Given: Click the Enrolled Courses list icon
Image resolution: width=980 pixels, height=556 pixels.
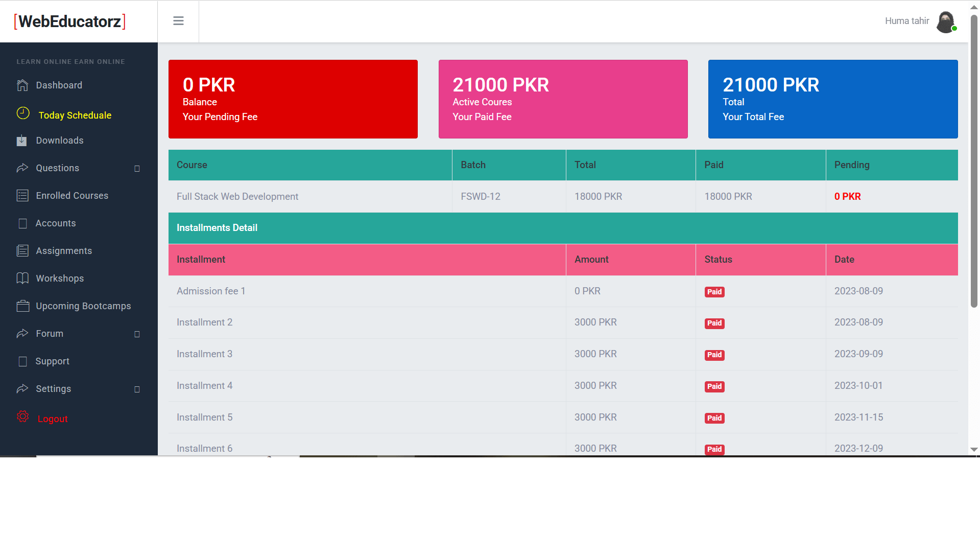Looking at the screenshot, I should click(x=22, y=196).
